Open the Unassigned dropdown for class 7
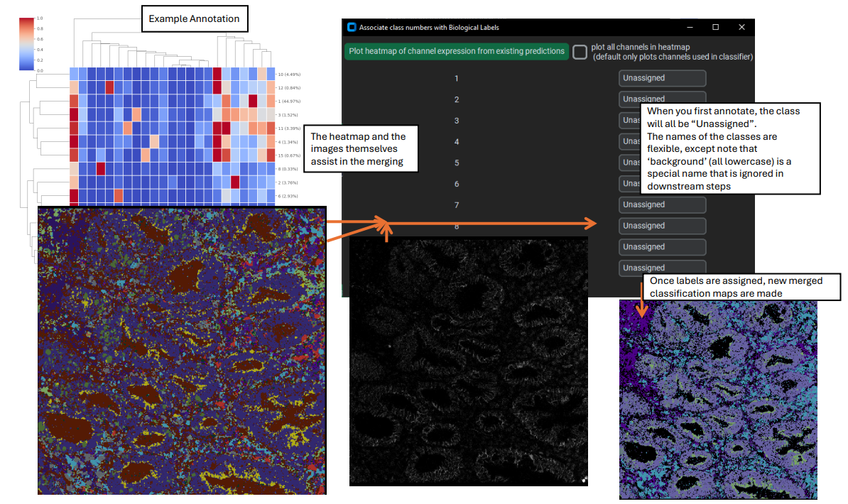This screenshot has width=848, height=504. click(x=662, y=204)
